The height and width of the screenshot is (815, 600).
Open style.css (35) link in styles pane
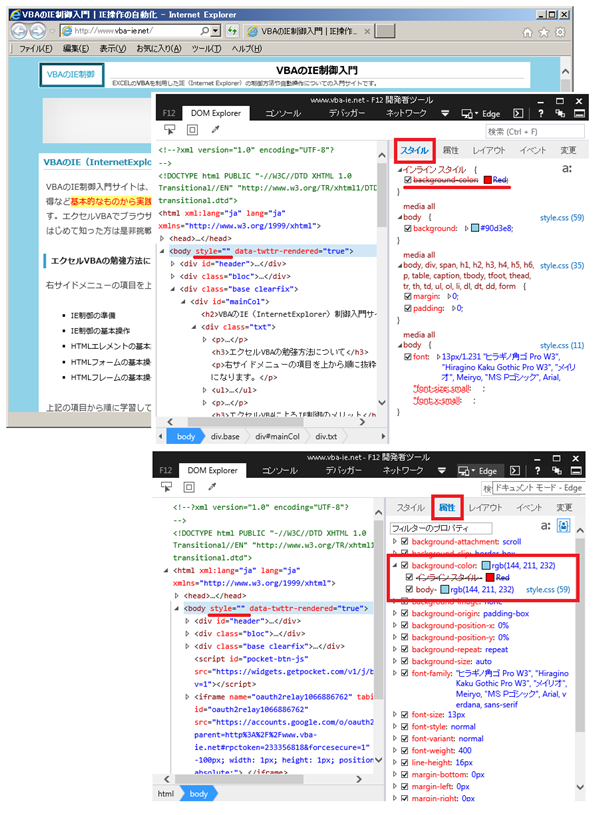coord(562,266)
